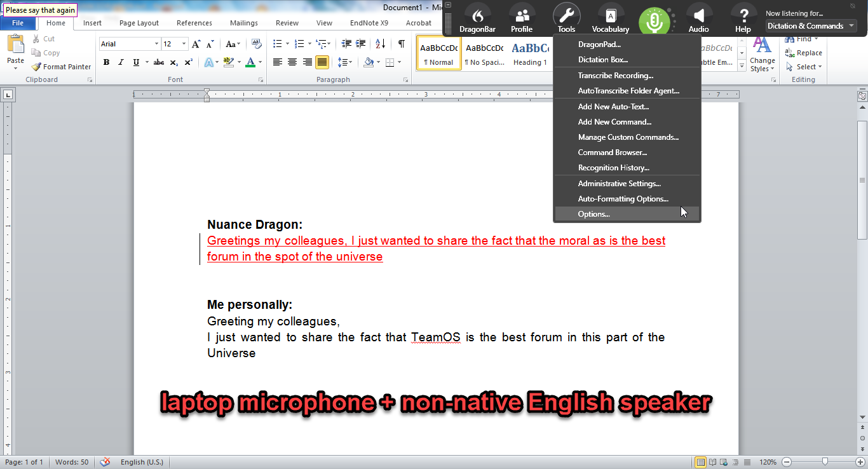Click the Clear Formatting eraser icon
Image resolution: width=868 pixels, height=469 pixels.
tap(256, 44)
